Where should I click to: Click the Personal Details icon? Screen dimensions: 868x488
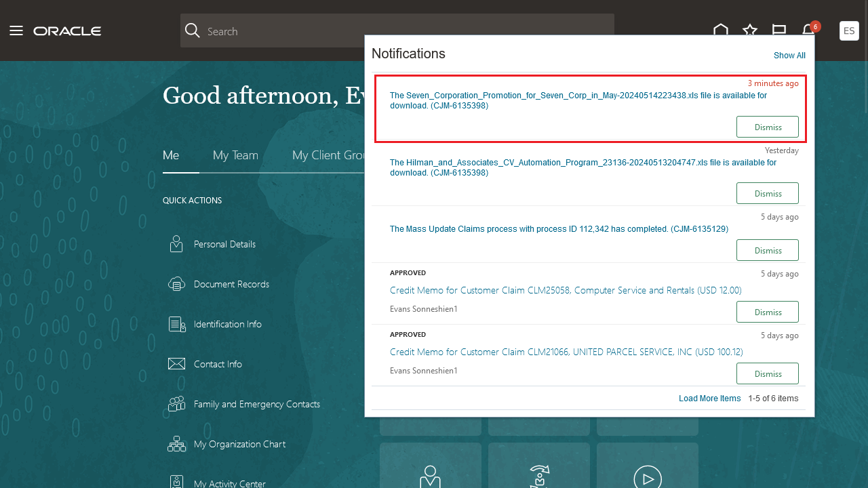(176, 244)
